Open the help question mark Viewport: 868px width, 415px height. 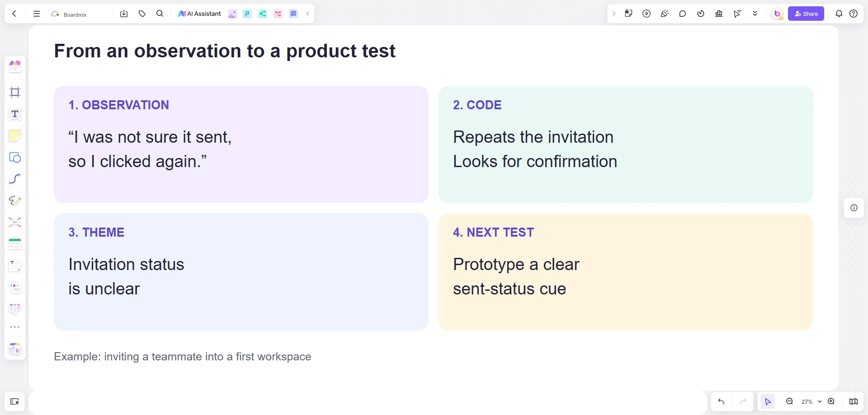tap(854, 14)
